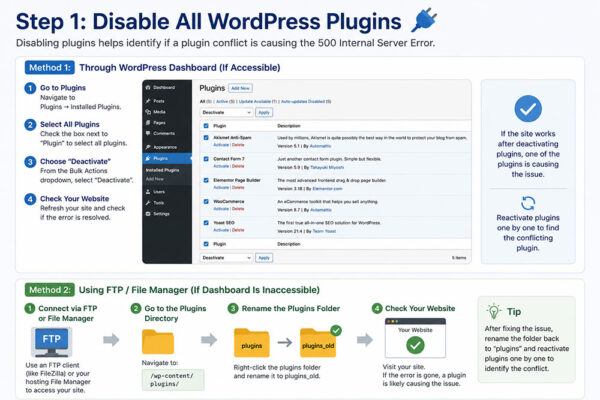Click the Tools wrench icon
600x400 pixels.
(x=148, y=202)
